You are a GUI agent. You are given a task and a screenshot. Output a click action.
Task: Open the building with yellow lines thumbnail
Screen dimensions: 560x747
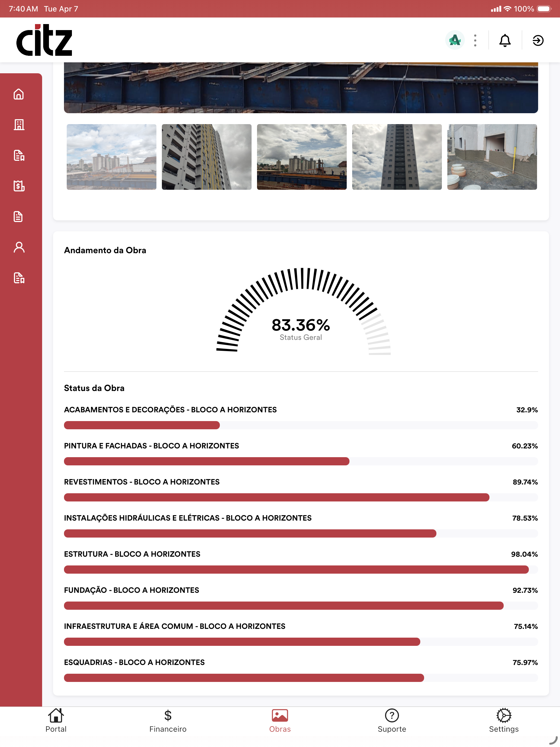[x=207, y=157]
